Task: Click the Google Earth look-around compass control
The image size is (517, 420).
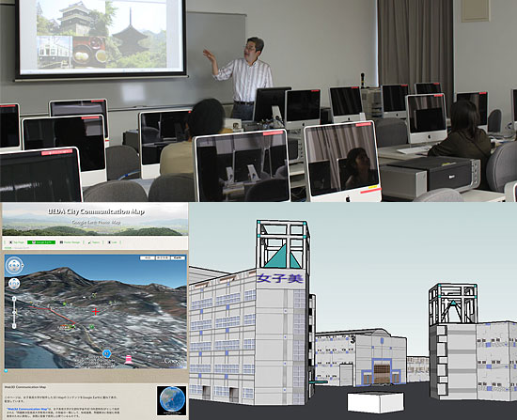Action: (14, 265)
